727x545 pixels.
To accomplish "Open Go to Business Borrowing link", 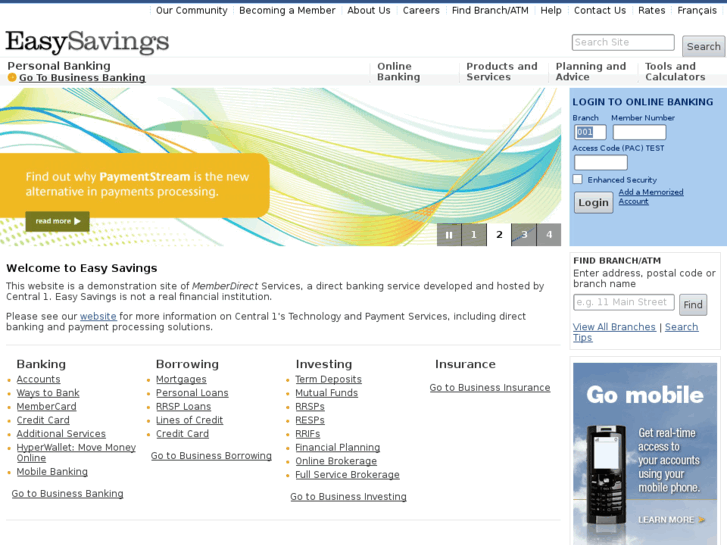I will pos(211,456).
